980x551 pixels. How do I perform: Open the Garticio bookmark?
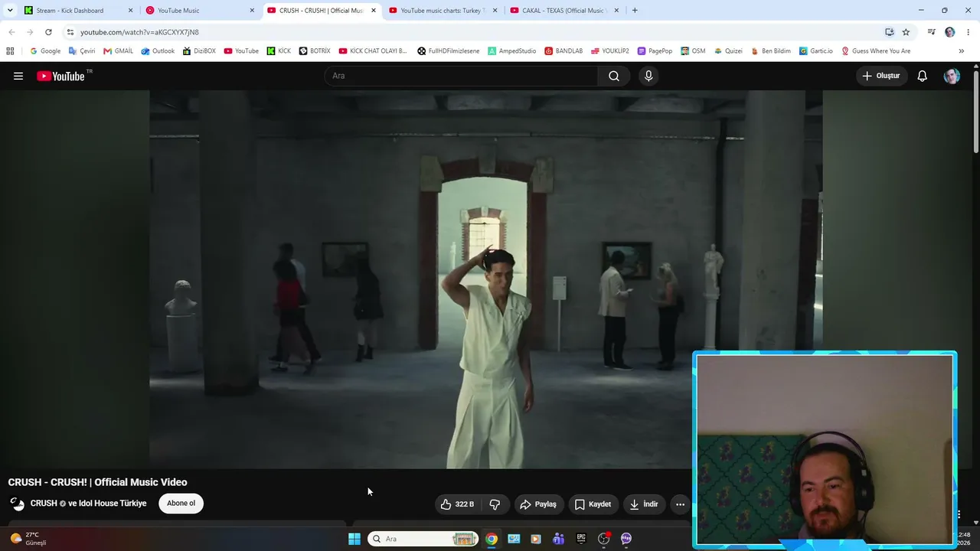click(x=816, y=51)
